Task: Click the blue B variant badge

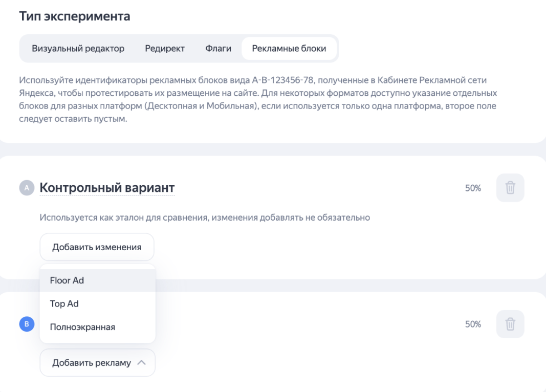Action: coord(26,324)
